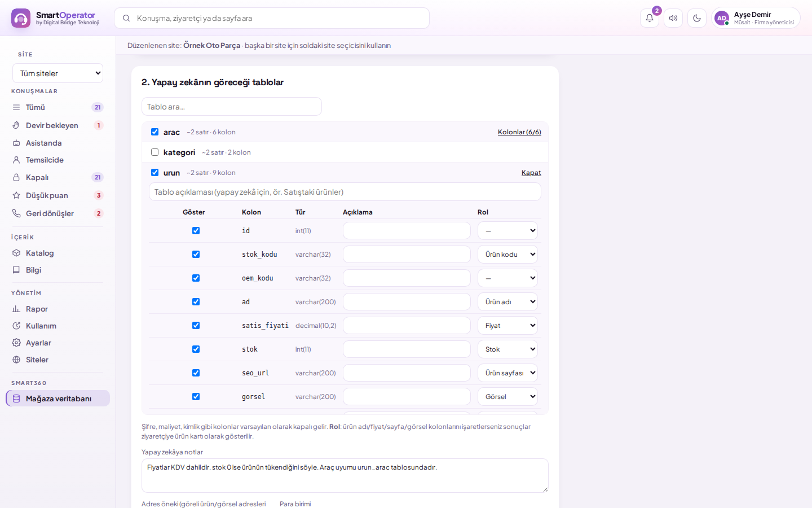The height and width of the screenshot is (508, 812).
Task: Click the Kolonlar (6/6) link
Action: pos(519,132)
